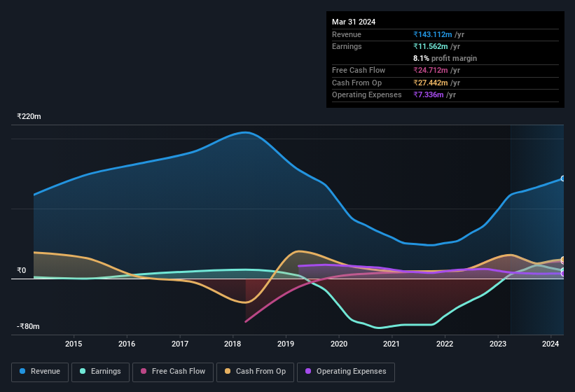Click the blue Revenue line peak near 2018
The width and height of the screenshot is (575, 392).
click(245, 132)
